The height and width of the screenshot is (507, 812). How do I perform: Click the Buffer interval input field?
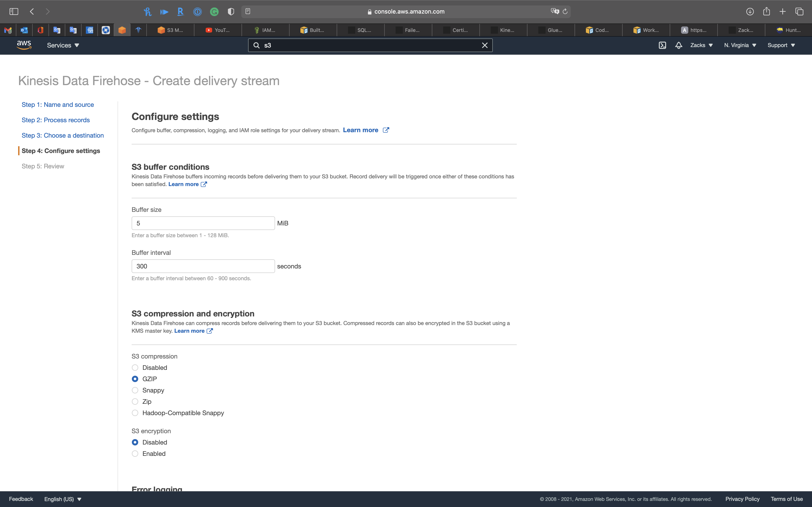[203, 266]
